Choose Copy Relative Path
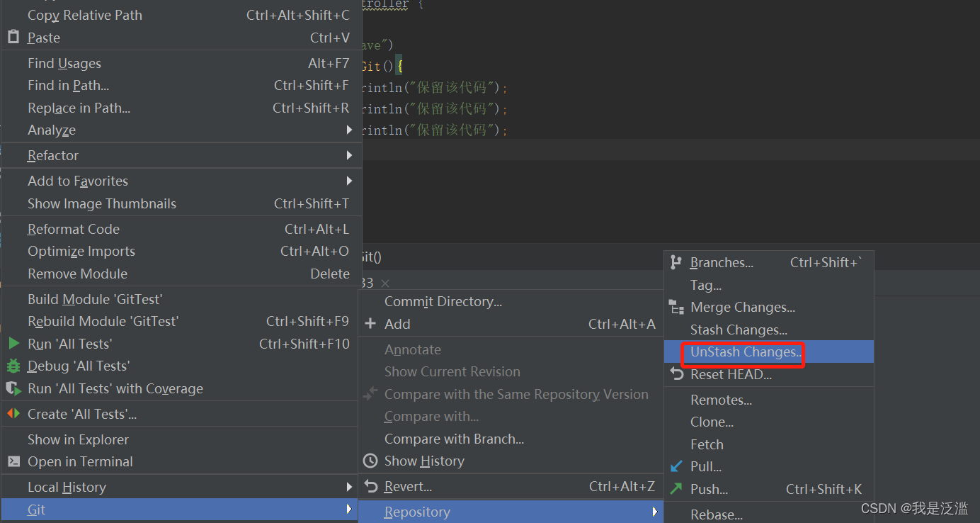Screen dimensions: 980x523 point(181,15)
